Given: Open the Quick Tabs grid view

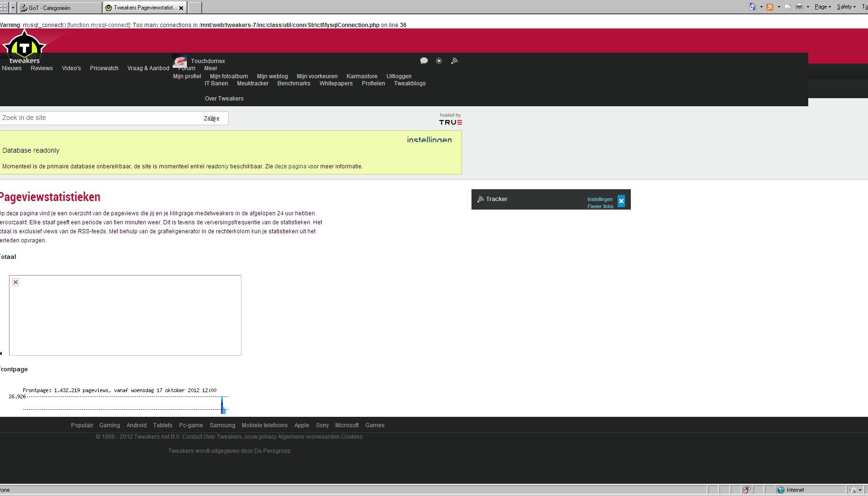Looking at the screenshot, I should click(3, 8).
